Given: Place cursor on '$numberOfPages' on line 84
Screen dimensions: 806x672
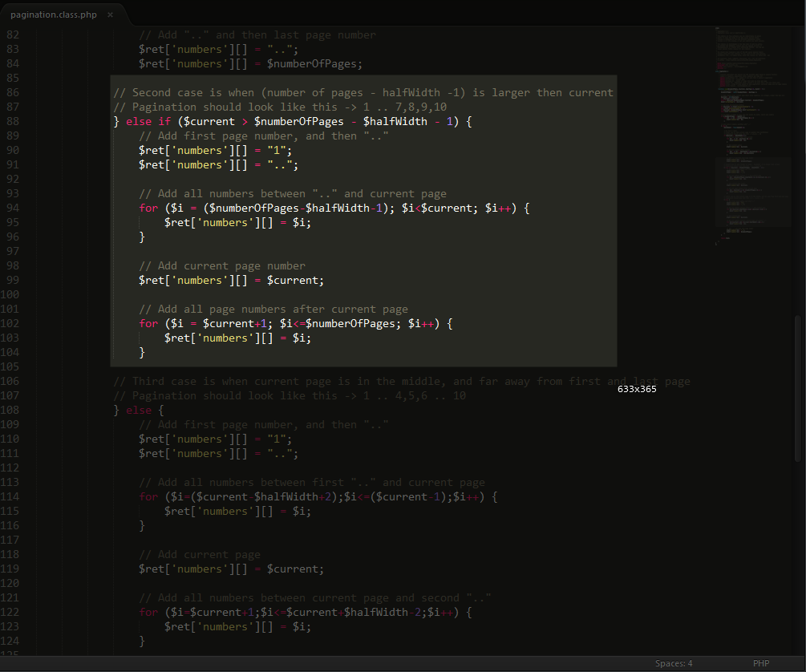Looking at the screenshot, I should click(x=314, y=64).
